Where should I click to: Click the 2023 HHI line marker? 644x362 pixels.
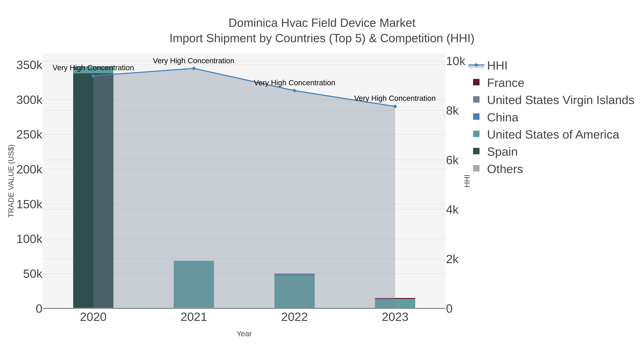coord(395,106)
